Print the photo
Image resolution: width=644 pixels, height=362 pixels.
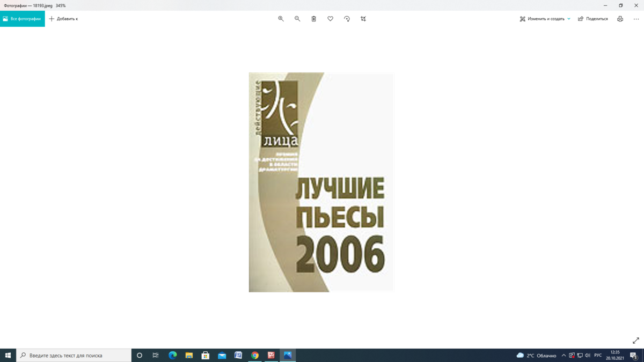620,18
